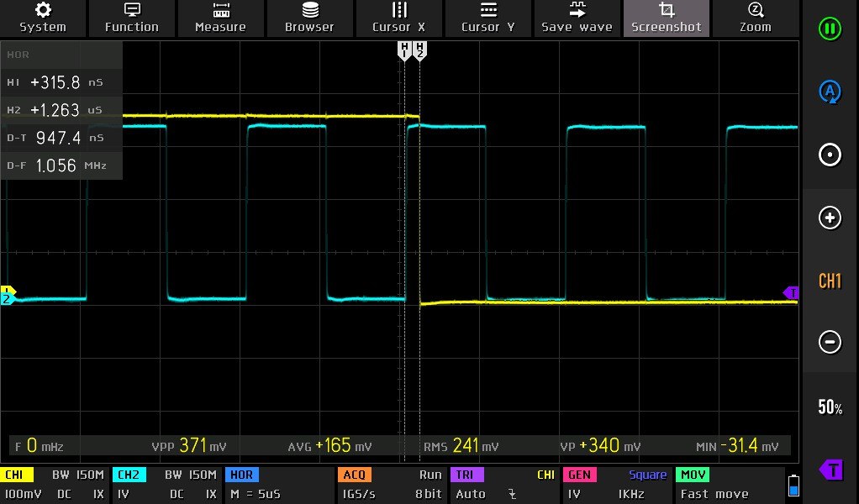Tap CH2 BW 150M bandwidth setting

(191, 475)
